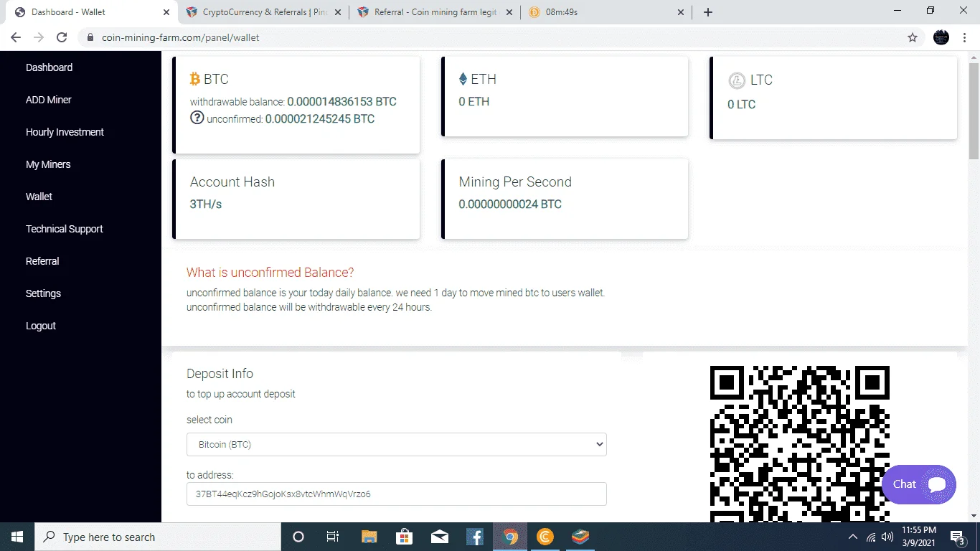Go back using the browser back arrow
Viewport: 980px width, 551px height.
(x=16, y=37)
